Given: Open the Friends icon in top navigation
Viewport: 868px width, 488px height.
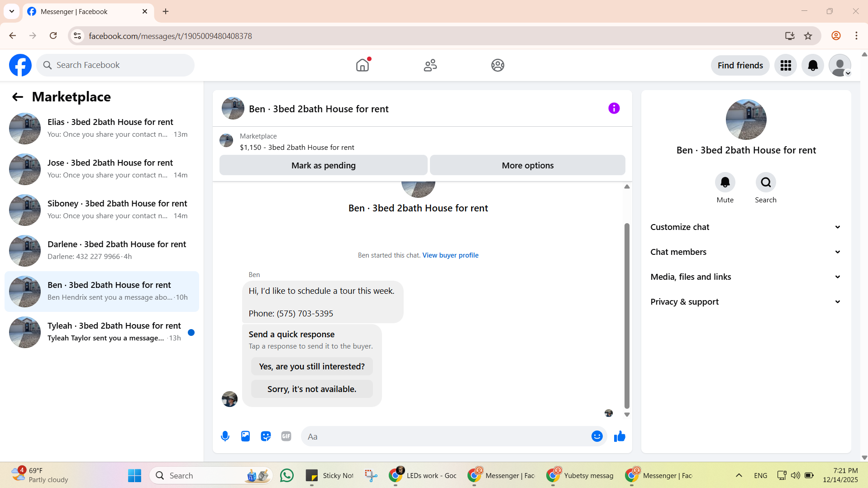Looking at the screenshot, I should (430, 65).
